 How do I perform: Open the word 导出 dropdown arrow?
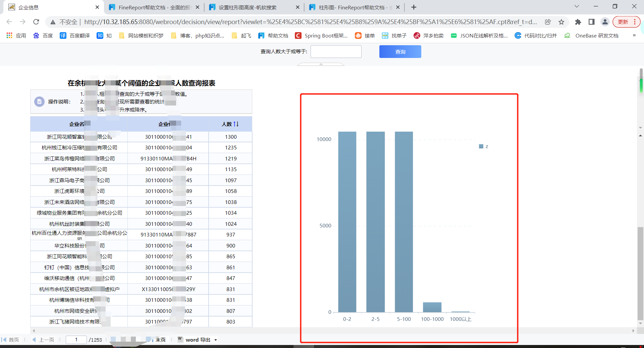click(216, 340)
